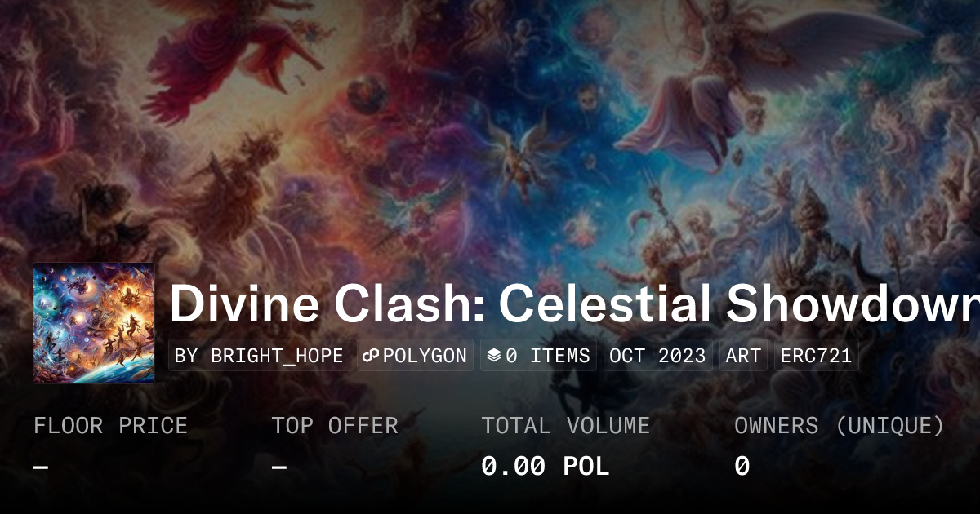Screen dimensions: 980x514
Task: Click the TOP OFFER label
Action: click(335, 426)
